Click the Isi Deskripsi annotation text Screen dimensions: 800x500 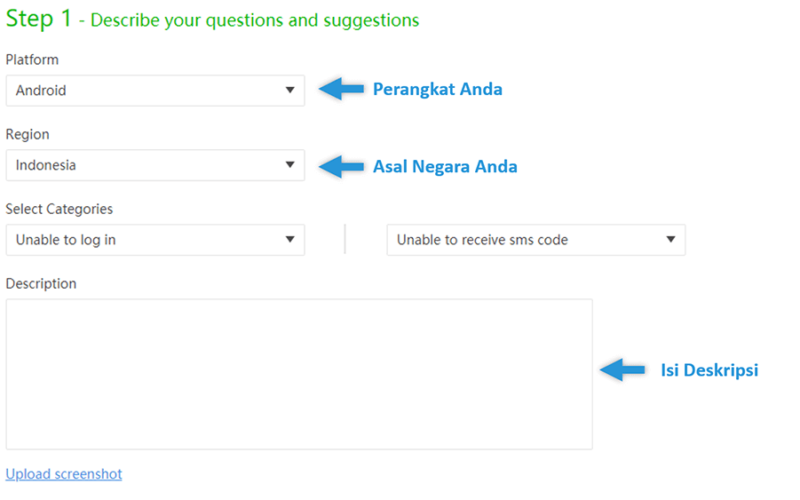tap(709, 370)
